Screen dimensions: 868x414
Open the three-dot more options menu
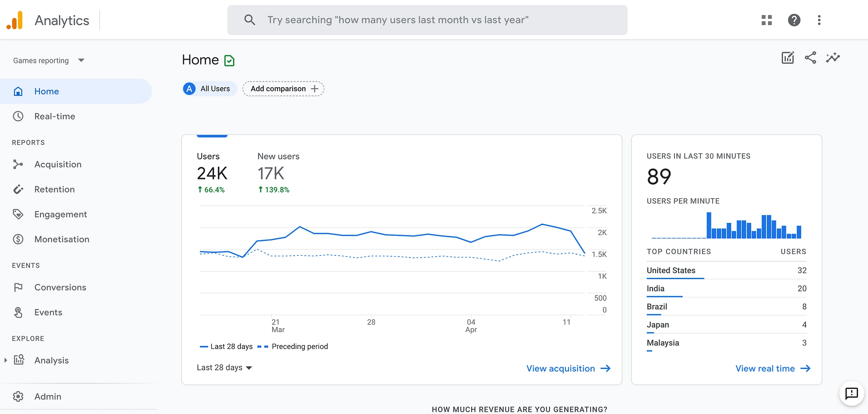tap(819, 20)
